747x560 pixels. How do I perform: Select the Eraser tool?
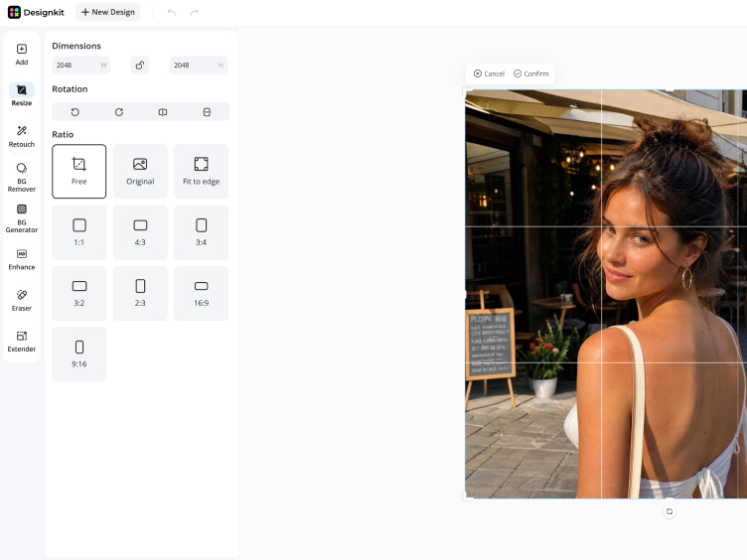(22, 301)
